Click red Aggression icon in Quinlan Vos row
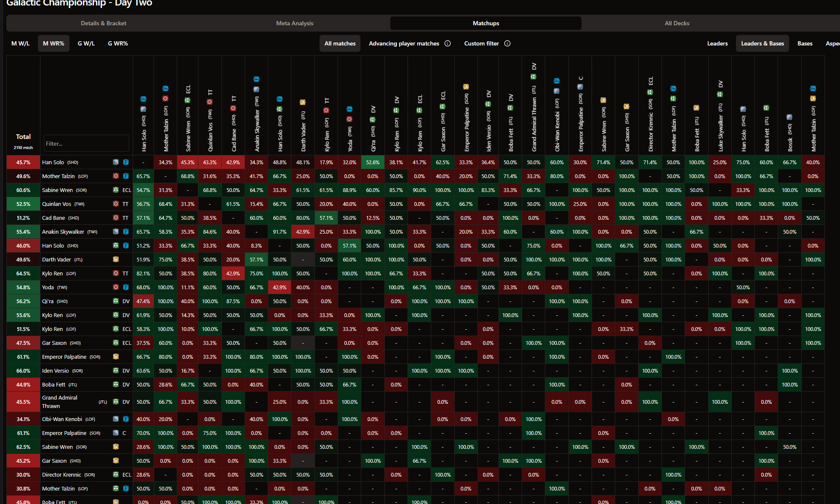 (116, 204)
